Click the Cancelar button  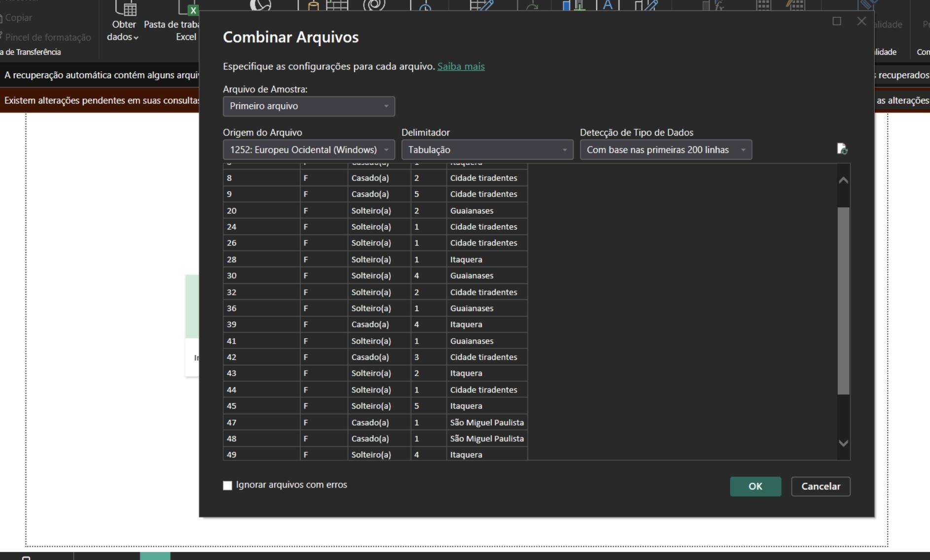click(x=821, y=486)
